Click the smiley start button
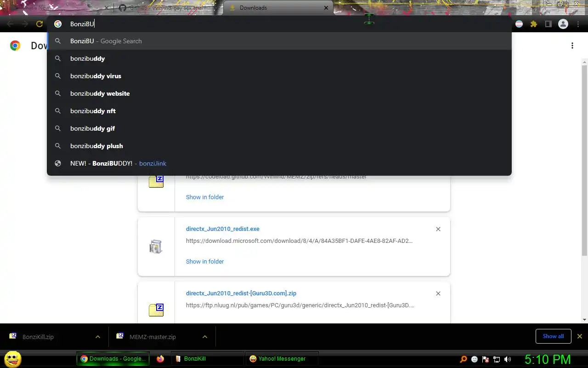The height and width of the screenshot is (368, 588). [x=13, y=359]
